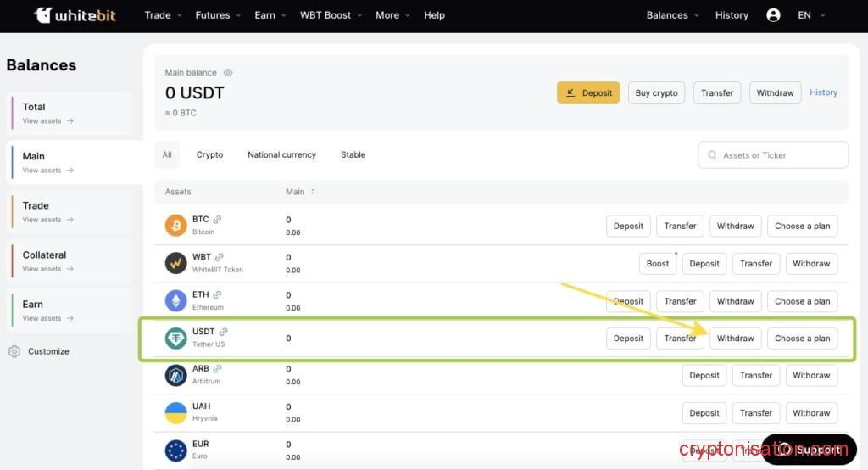Click the WhiteBIT logo
The height and width of the screenshot is (470, 868).
tap(75, 15)
